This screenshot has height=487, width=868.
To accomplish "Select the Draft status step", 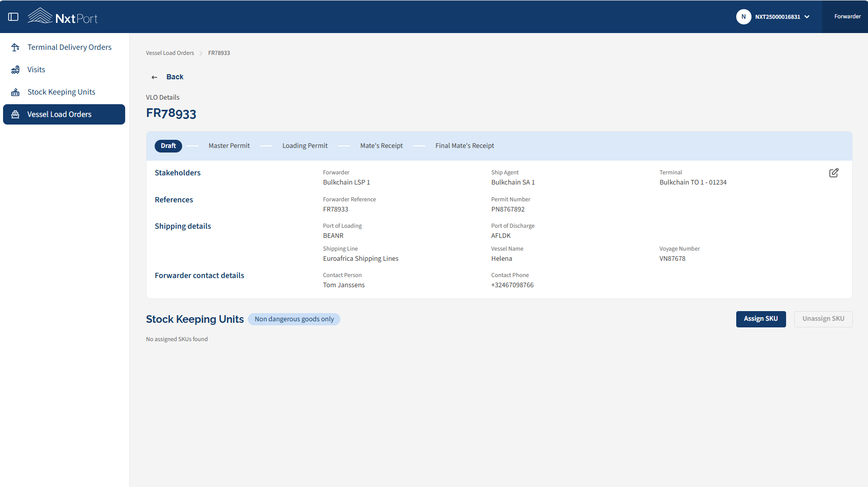I will pos(168,146).
